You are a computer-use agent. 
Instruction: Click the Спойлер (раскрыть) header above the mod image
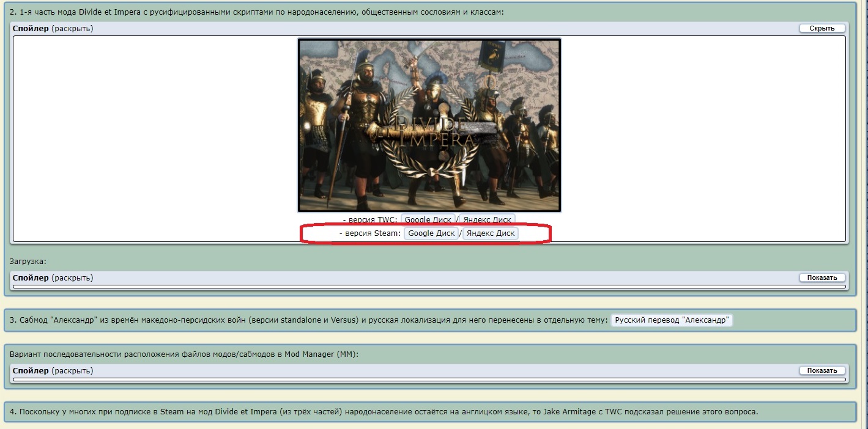pos(53,29)
